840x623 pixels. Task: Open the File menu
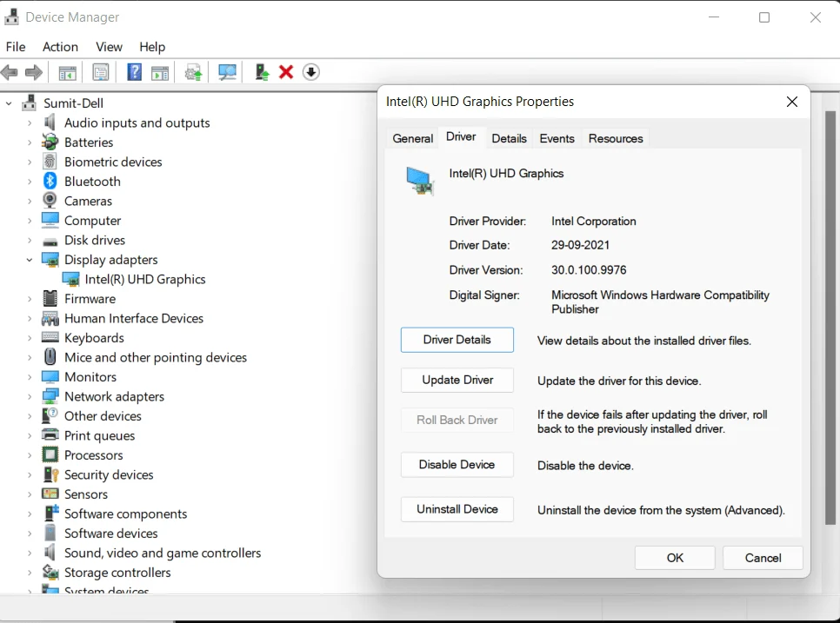point(16,47)
